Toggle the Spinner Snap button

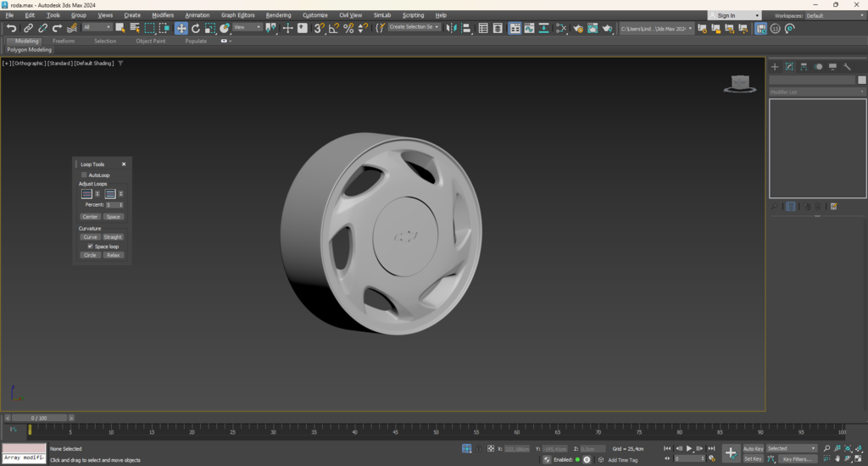click(363, 28)
